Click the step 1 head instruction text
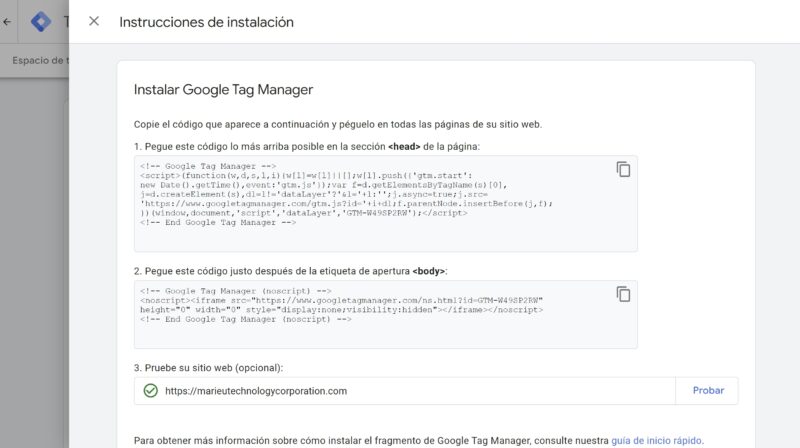This screenshot has width=800, height=448. pyautogui.click(x=307, y=147)
